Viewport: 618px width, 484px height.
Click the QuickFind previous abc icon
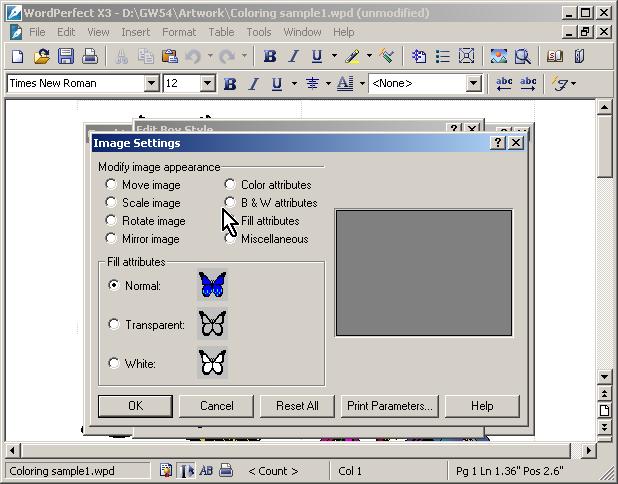[504, 84]
